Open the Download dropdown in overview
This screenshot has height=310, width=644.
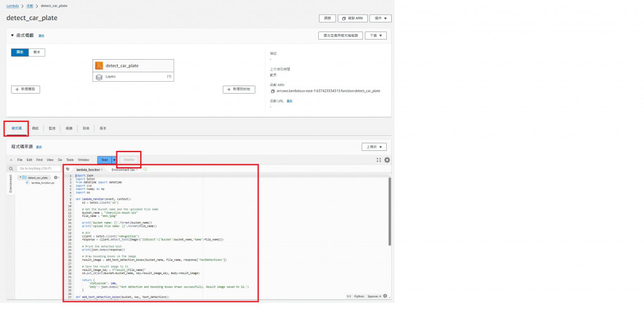(375, 35)
